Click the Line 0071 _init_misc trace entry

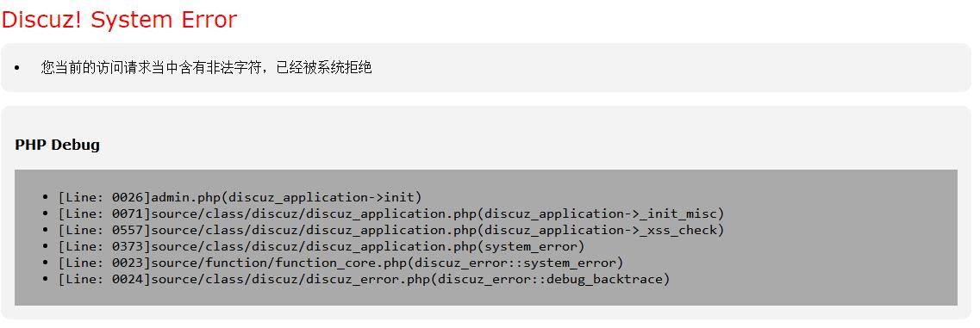tap(390, 214)
